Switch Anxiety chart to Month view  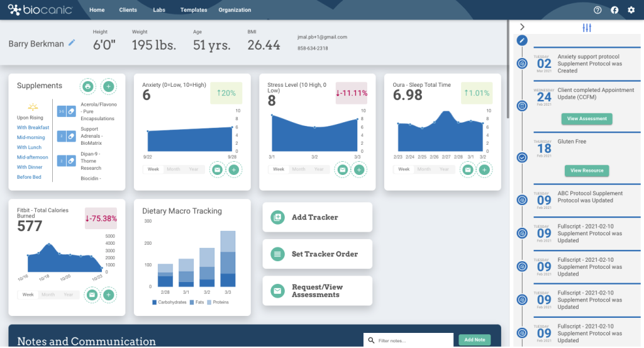click(173, 169)
